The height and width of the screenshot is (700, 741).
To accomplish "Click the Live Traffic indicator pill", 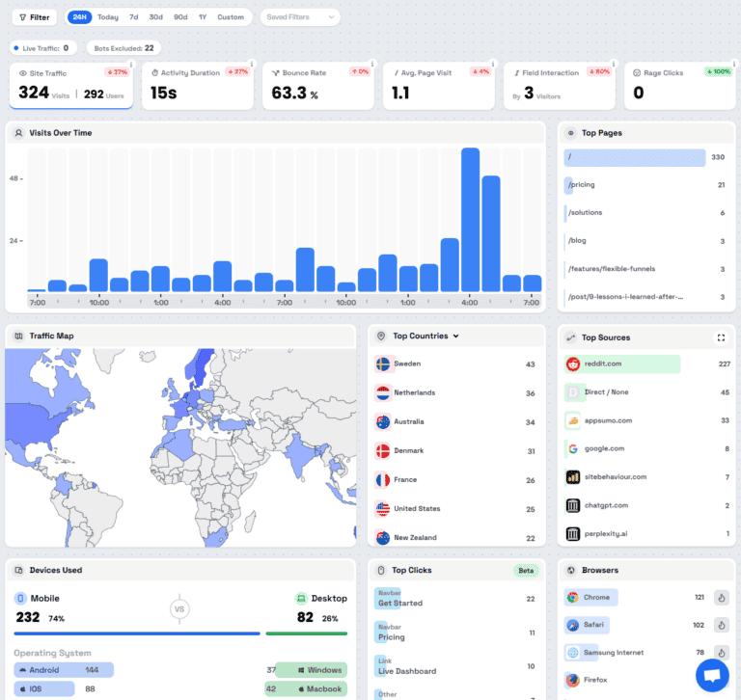I will point(42,48).
